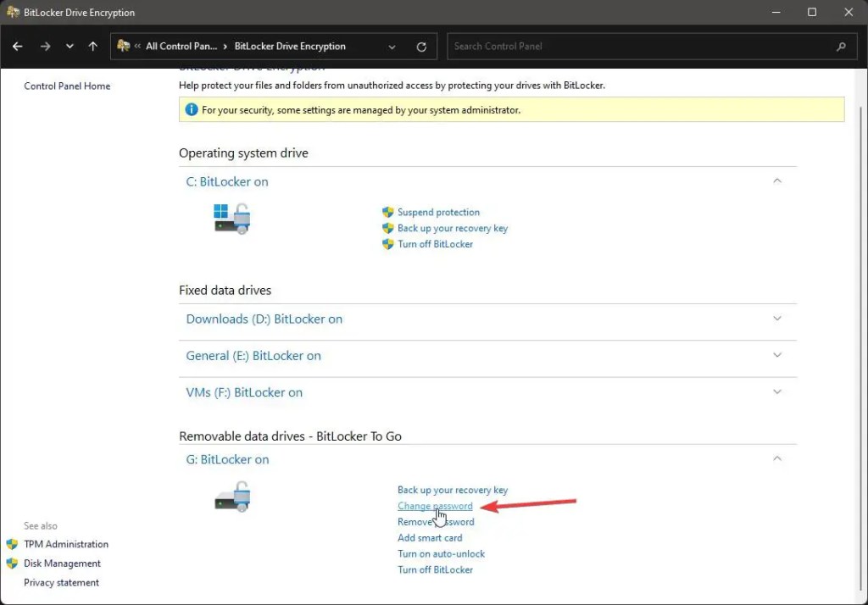
Task: Open the address bar history dropdown
Action: click(x=392, y=47)
